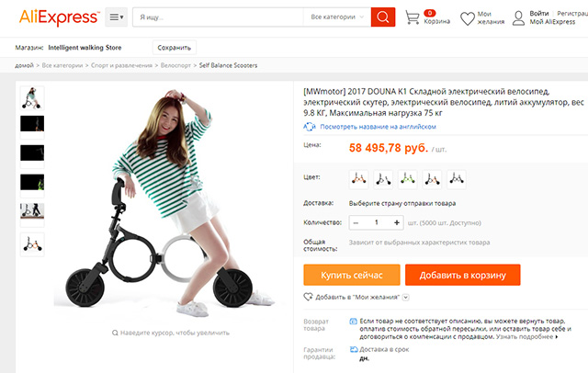Select the first color option swatch
Viewport: 588px width, 373px height.
(356, 177)
